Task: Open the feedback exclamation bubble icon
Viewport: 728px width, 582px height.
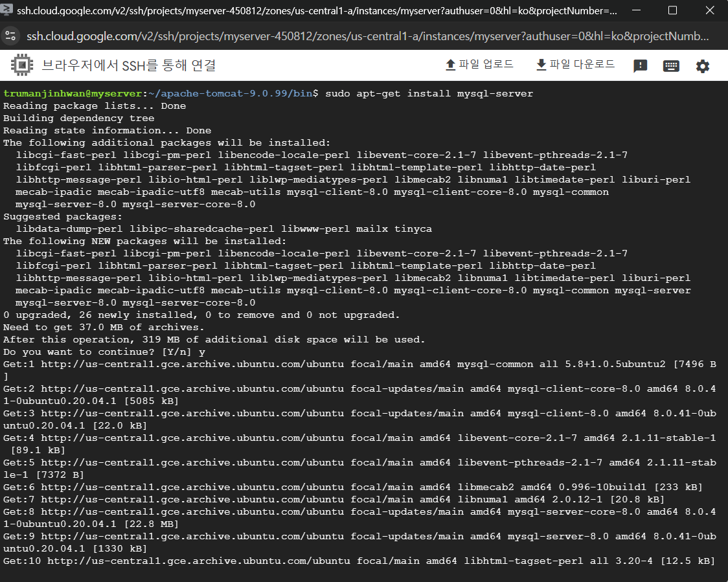Action: point(640,66)
